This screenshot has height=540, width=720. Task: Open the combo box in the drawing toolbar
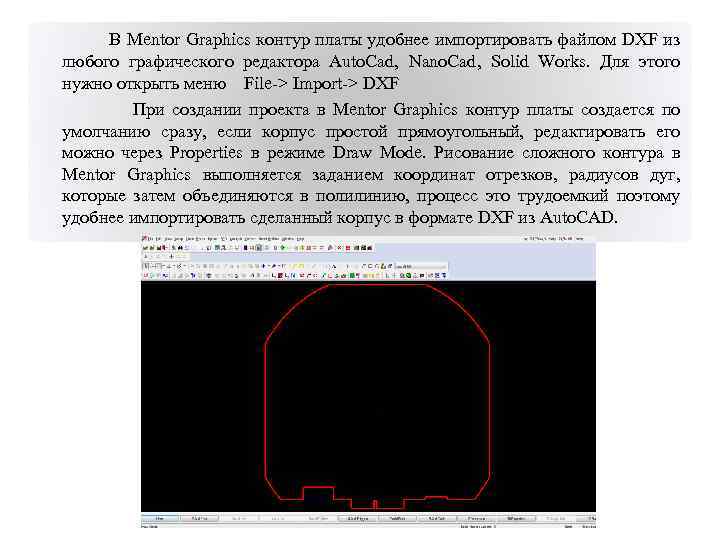(x=420, y=266)
